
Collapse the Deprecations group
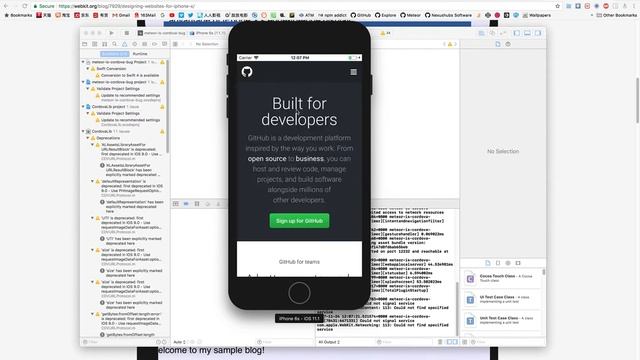[x=88, y=138]
